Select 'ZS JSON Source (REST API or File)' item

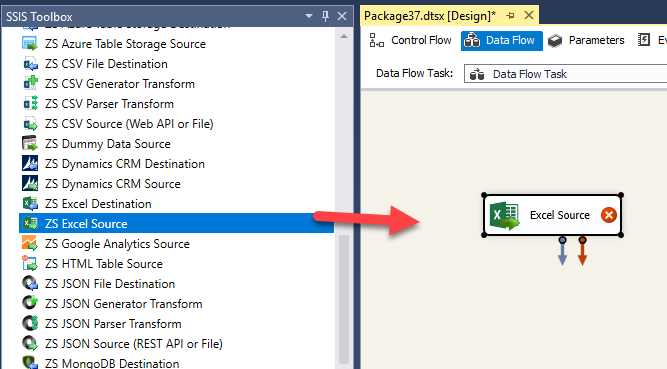point(134,344)
